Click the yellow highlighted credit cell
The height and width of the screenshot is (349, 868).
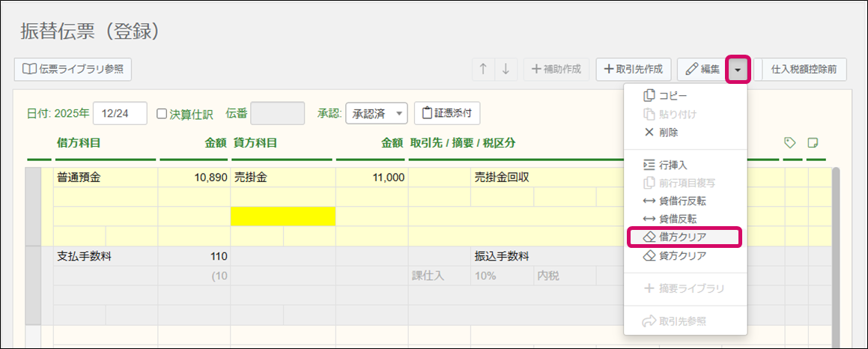(x=283, y=216)
